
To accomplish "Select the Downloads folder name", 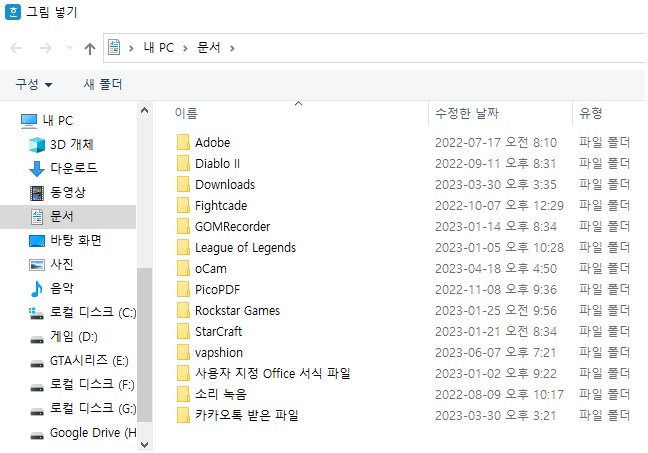I will (225, 185).
